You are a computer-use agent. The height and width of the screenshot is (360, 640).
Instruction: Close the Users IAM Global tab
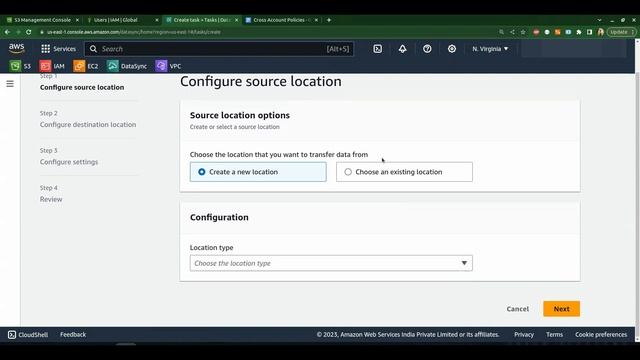157,20
